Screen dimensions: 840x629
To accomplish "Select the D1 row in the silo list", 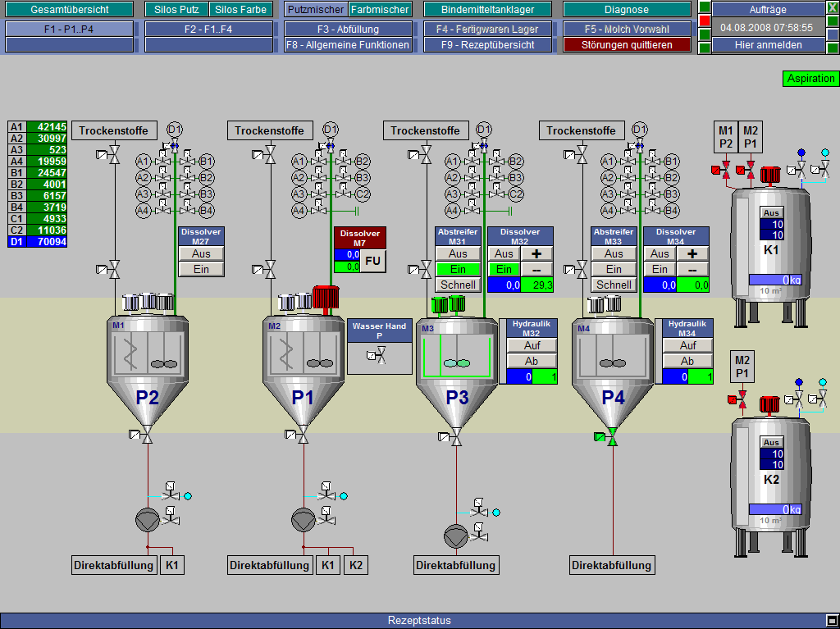I will pos(38,242).
